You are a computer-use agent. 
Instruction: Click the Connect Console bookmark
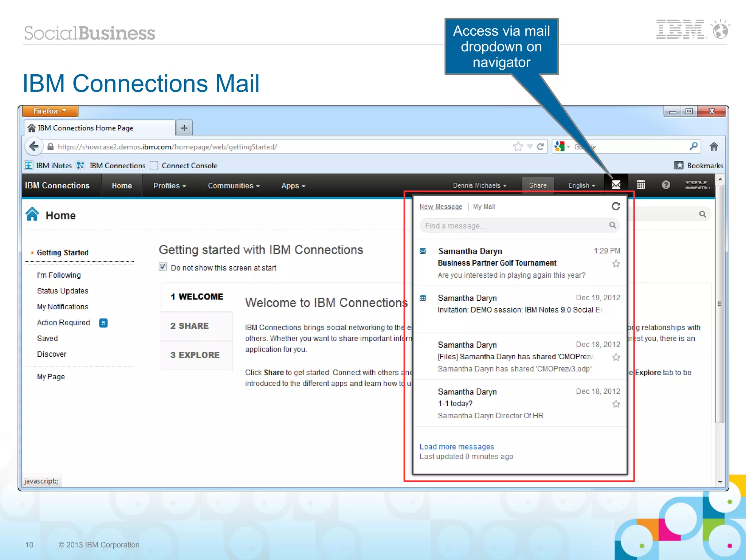(184, 165)
